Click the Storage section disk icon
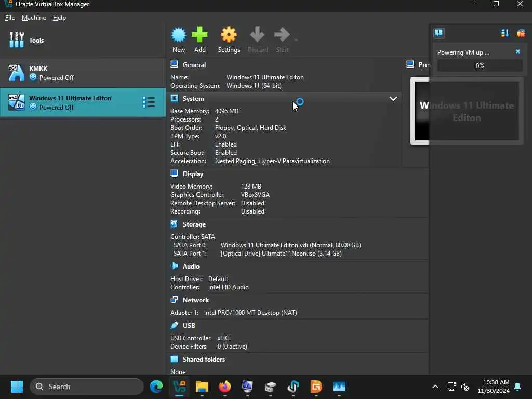Screen dimensions: 532x399 pyautogui.click(x=175, y=224)
